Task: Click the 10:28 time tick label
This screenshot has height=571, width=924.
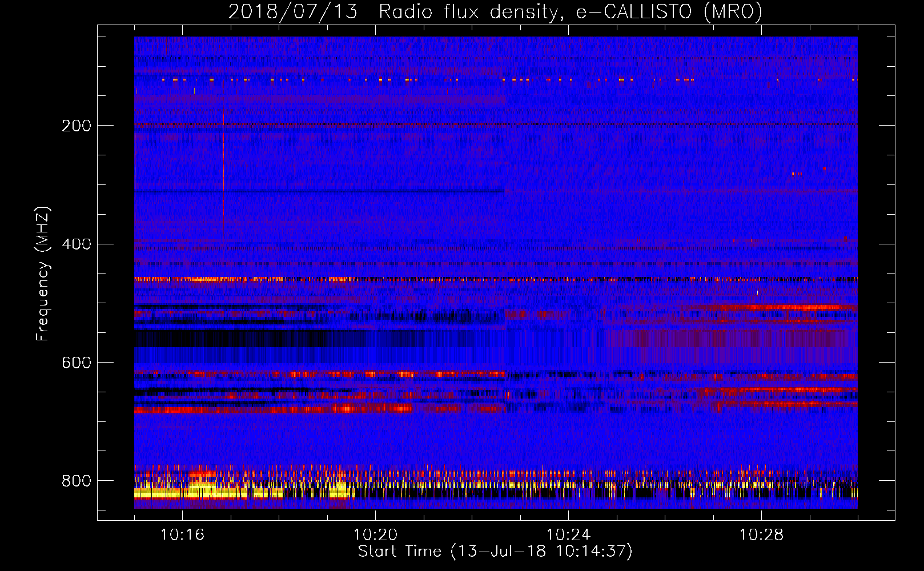Action: (x=761, y=534)
